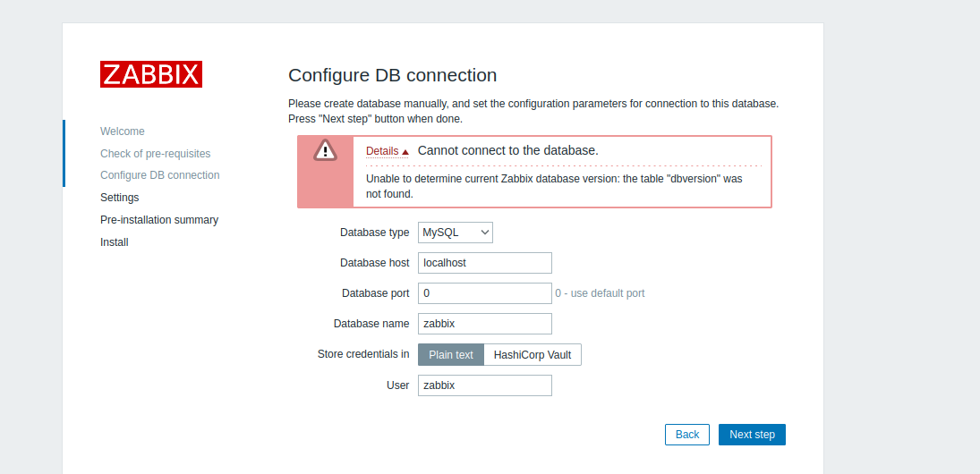980x474 pixels.
Task: Click the Install step in sidebar
Action: [x=115, y=242]
